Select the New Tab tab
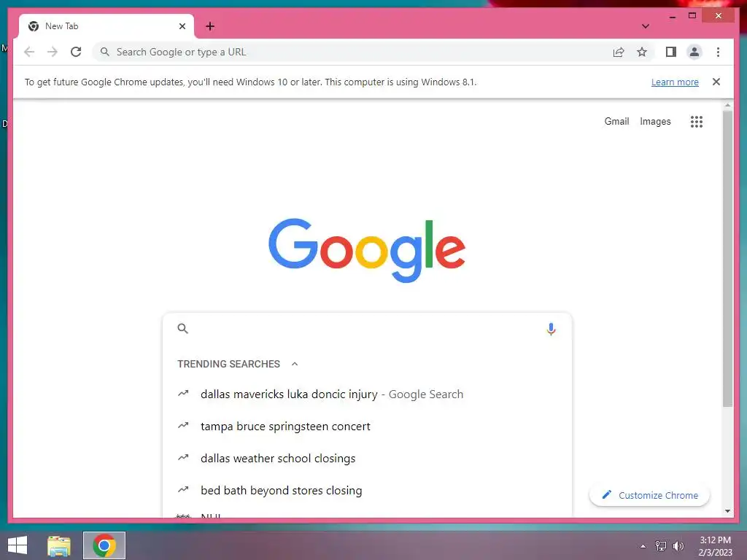 pyautogui.click(x=107, y=26)
